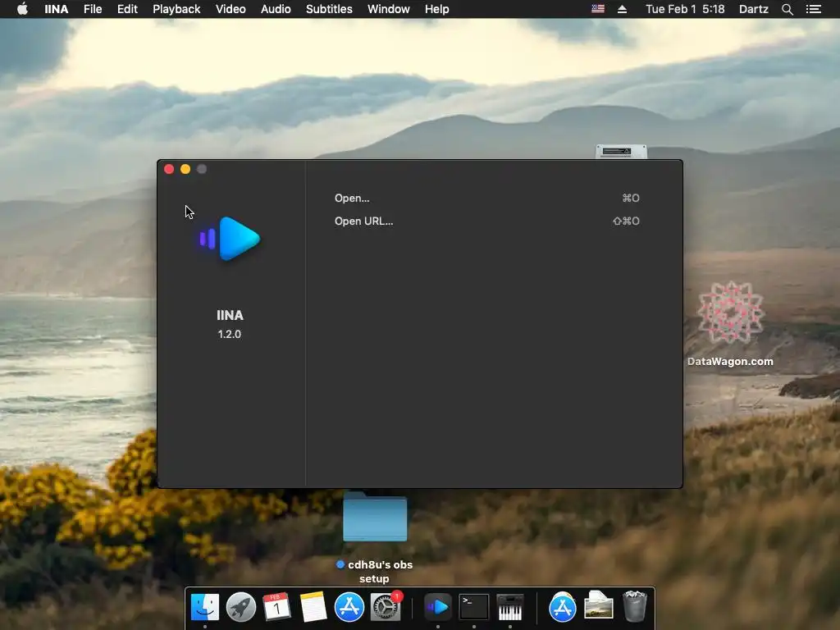The image size is (840, 630).
Task: Click the Dartz user name in menu bar
Action: point(753,9)
